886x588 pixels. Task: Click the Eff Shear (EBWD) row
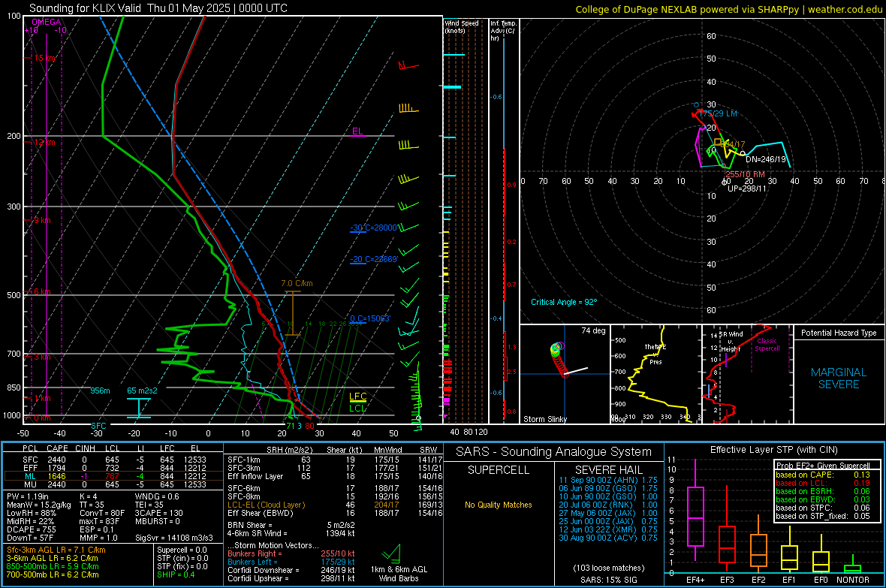pos(335,513)
